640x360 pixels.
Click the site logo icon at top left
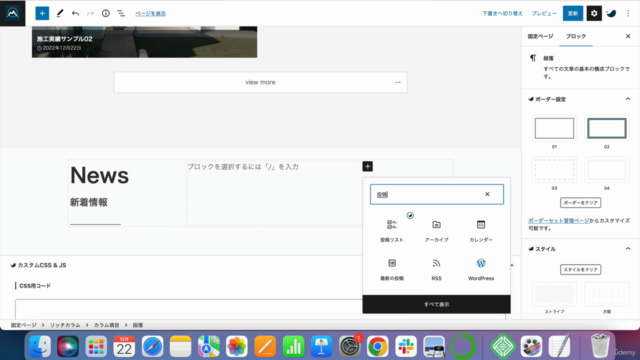click(13, 13)
